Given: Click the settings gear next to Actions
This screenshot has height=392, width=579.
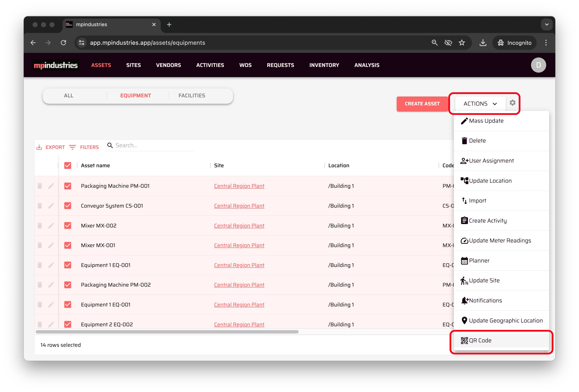Looking at the screenshot, I should point(512,103).
